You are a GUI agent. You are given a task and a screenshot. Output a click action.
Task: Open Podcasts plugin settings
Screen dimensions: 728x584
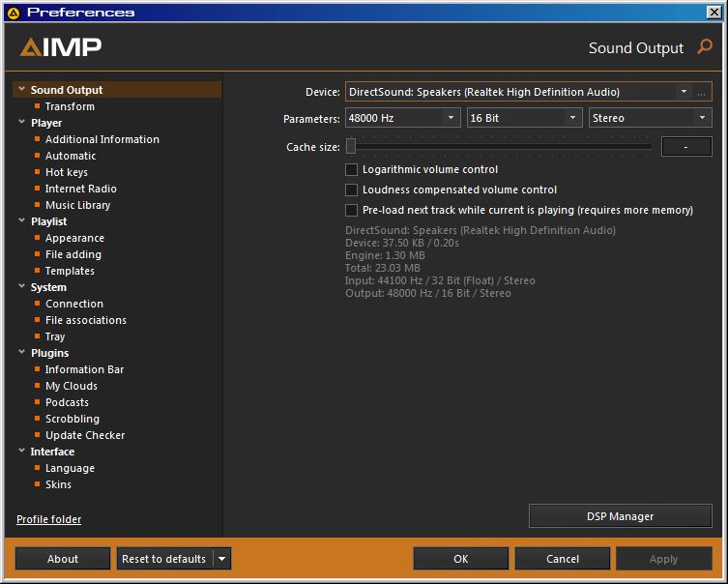pyautogui.click(x=67, y=402)
